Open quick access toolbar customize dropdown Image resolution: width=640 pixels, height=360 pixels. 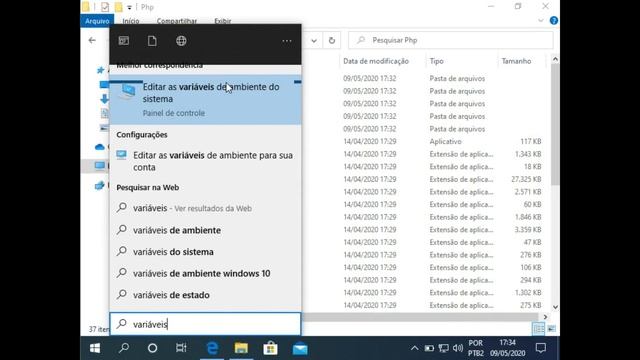pos(129,7)
